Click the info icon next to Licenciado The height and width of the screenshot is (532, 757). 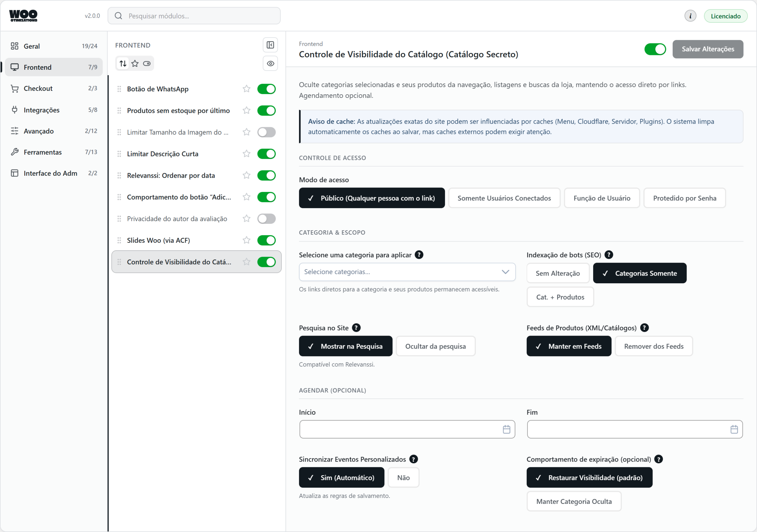point(690,16)
